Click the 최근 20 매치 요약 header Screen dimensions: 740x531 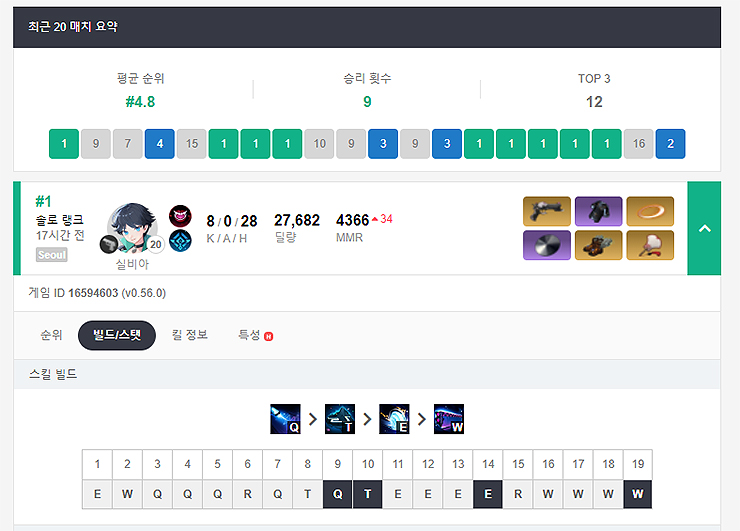tap(72, 27)
